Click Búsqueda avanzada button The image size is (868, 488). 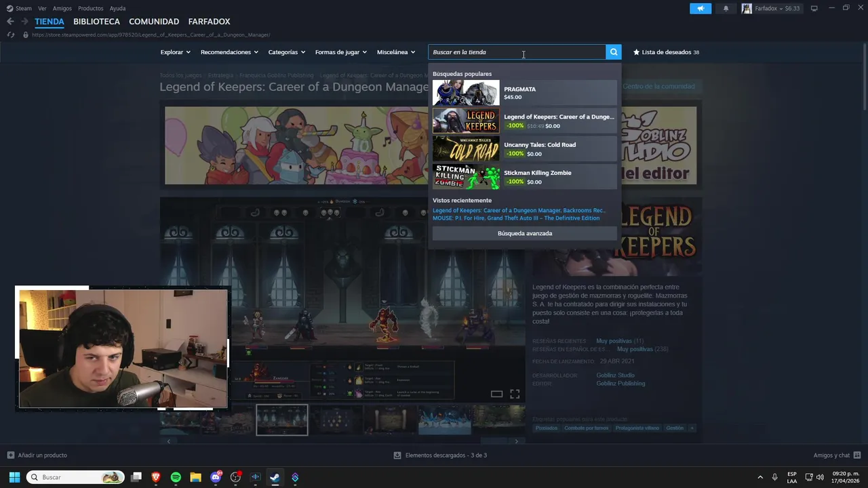pyautogui.click(x=525, y=233)
